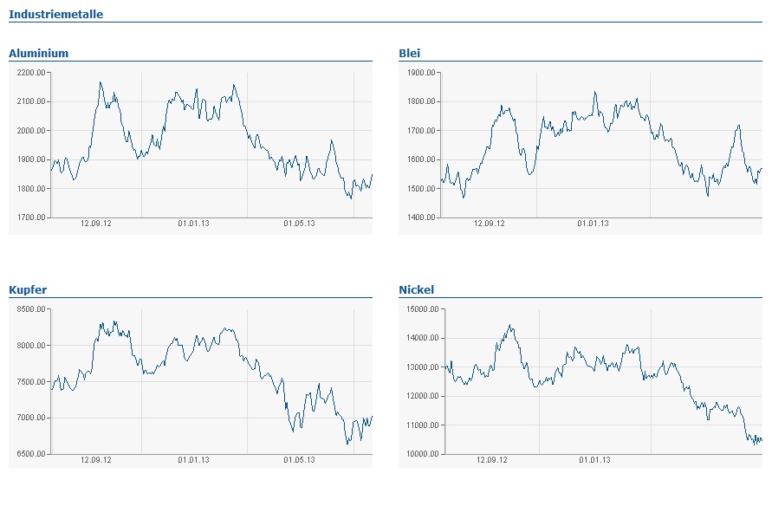Click 12.09.12 date label under Aluminium chart
Viewport: 772px width, 532px height.
96,224
